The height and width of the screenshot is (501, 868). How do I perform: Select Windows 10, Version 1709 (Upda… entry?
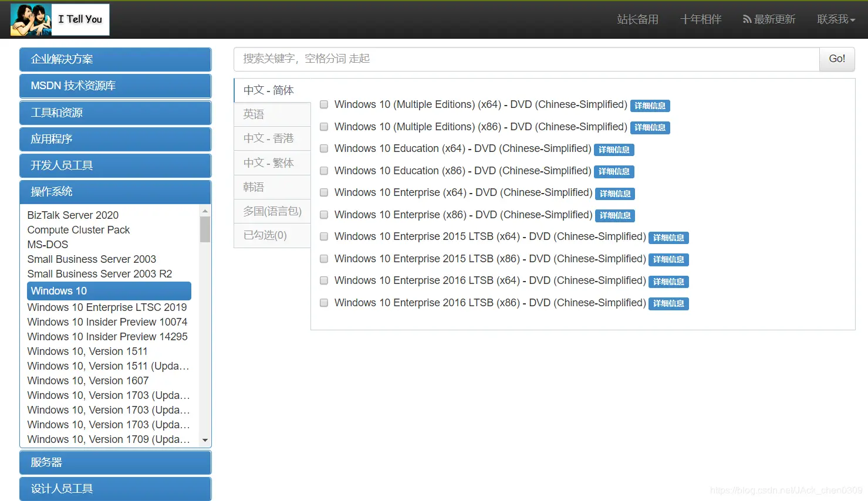tap(109, 439)
